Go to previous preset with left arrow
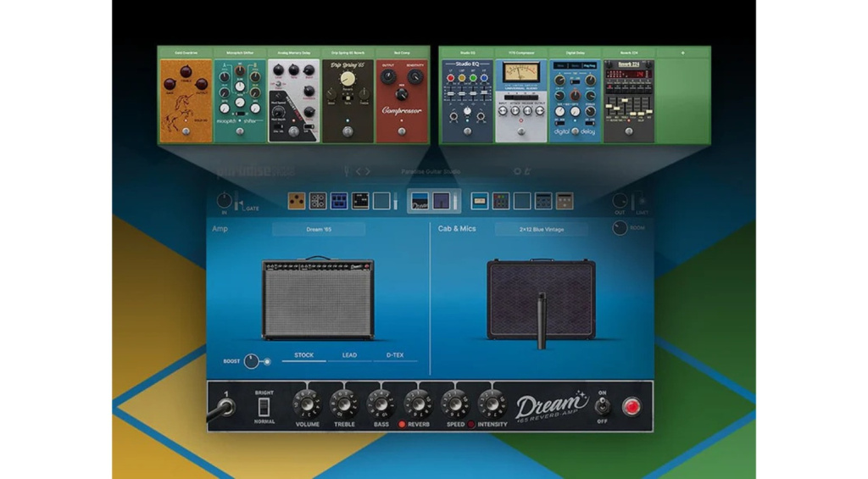Image resolution: width=868 pixels, height=479 pixels. click(359, 171)
